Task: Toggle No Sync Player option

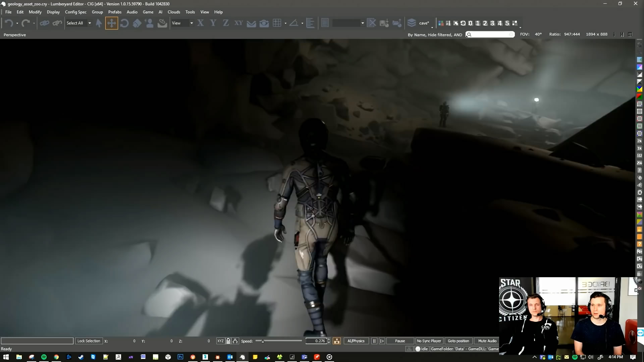Action: coord(429,341)
